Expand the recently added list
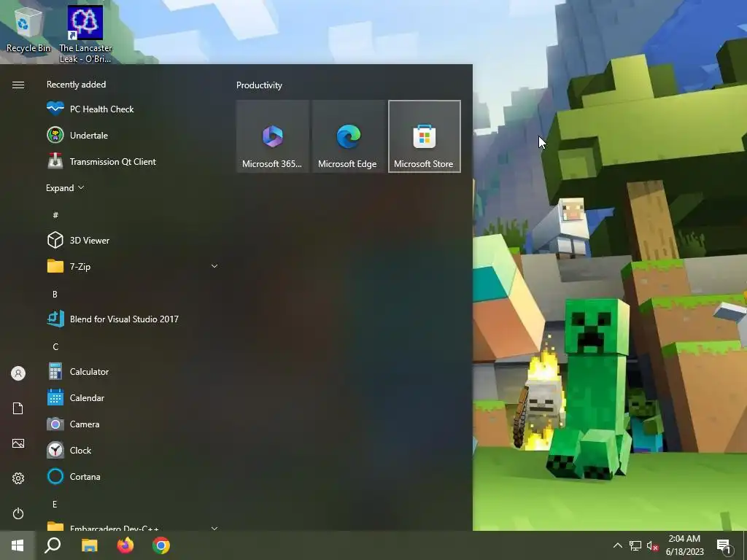 65,188
